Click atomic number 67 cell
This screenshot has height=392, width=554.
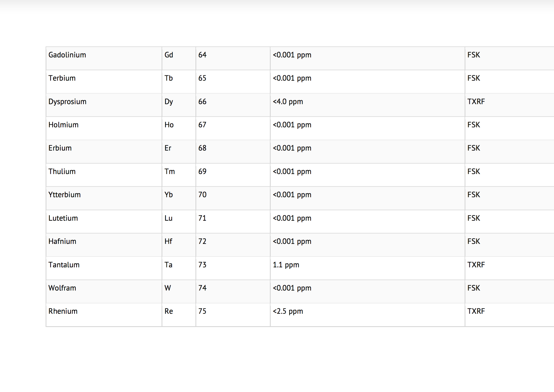tap(202, 125)
